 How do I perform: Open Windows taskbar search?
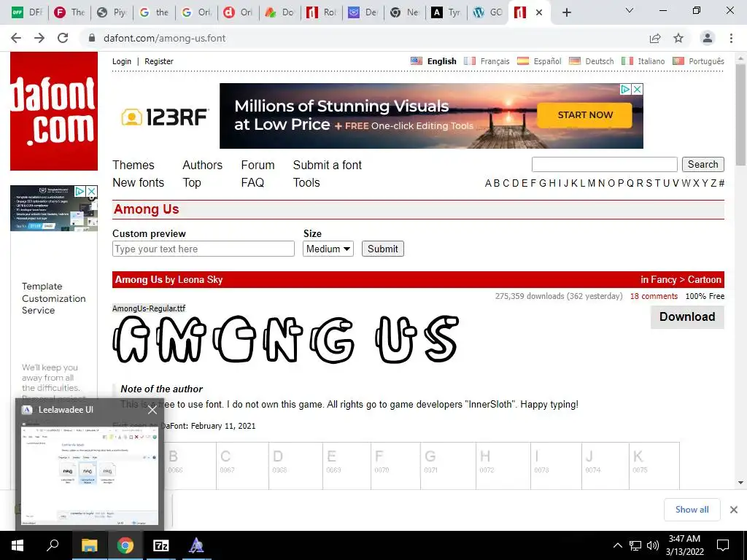pos(53,545)
